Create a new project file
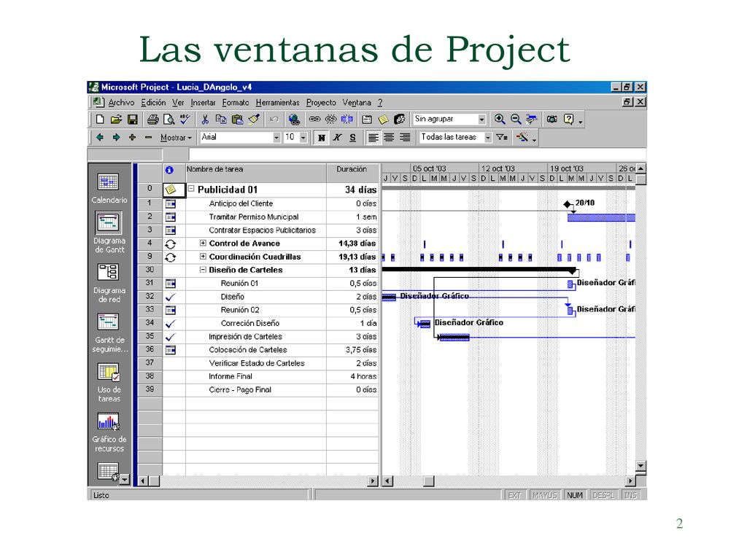The image size is (747, 560). tap(100, 120)
